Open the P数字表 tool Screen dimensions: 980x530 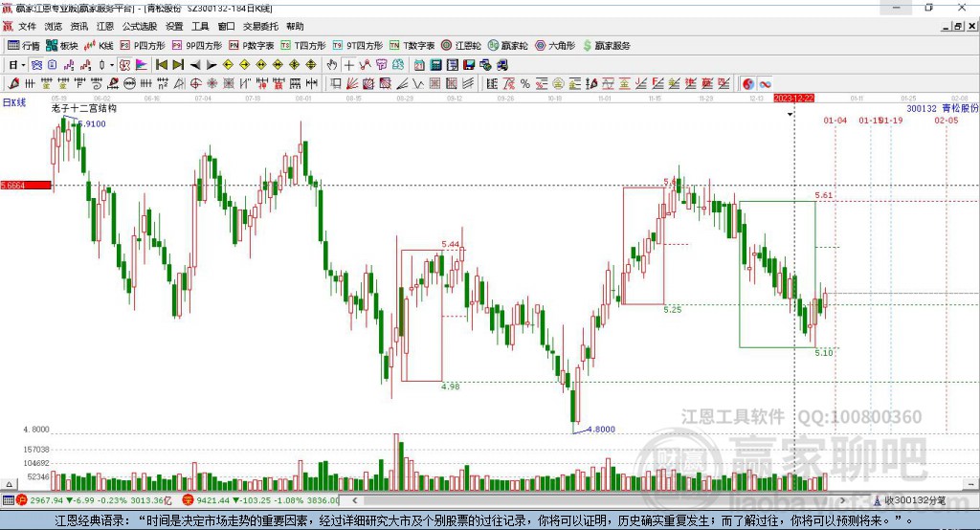tap(252, 46)
